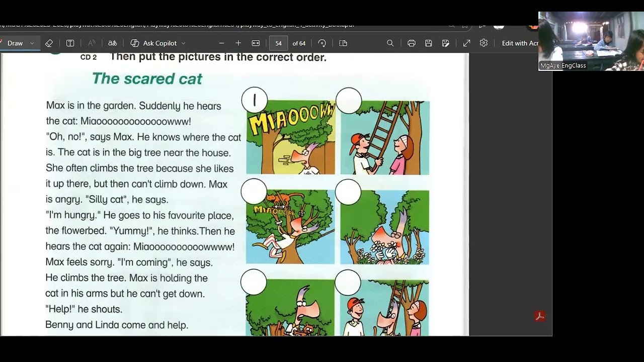Click the empty circle on the flowerbed picture
The width and height of the screenshot is (644, 362).
click(x=348, y=193)
